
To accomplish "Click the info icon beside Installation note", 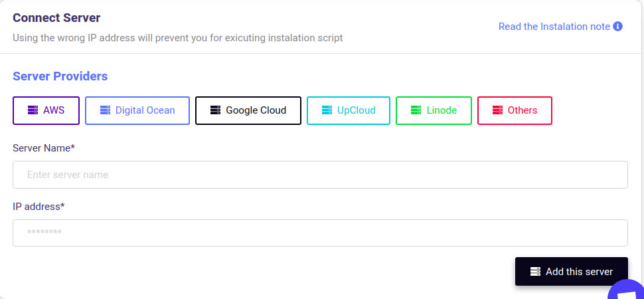I will coord(617,27).
